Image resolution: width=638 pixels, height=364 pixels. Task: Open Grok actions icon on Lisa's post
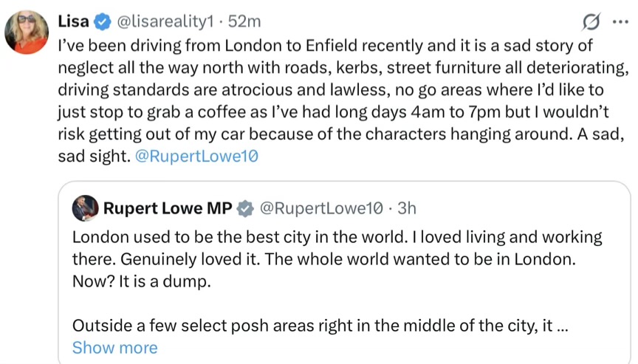click(x=591, y=21)
